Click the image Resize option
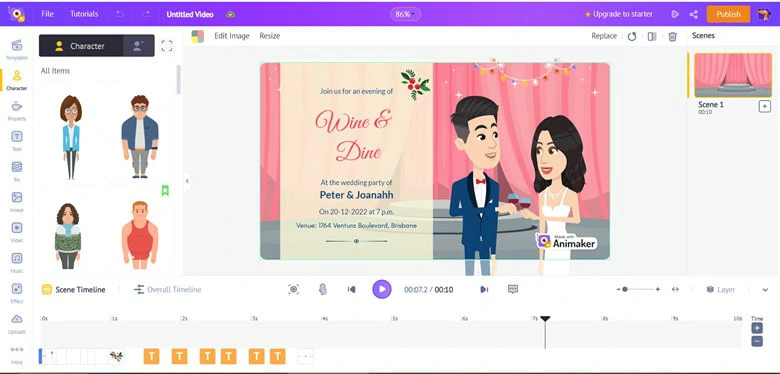This screenshot has height=374, width=780. click(x=270, y=36)
